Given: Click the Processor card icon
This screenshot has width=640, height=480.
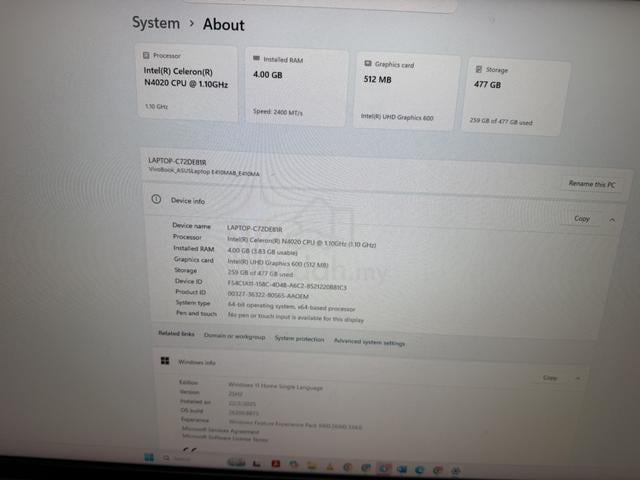Looking at the screenshot, I should point(146,55).
